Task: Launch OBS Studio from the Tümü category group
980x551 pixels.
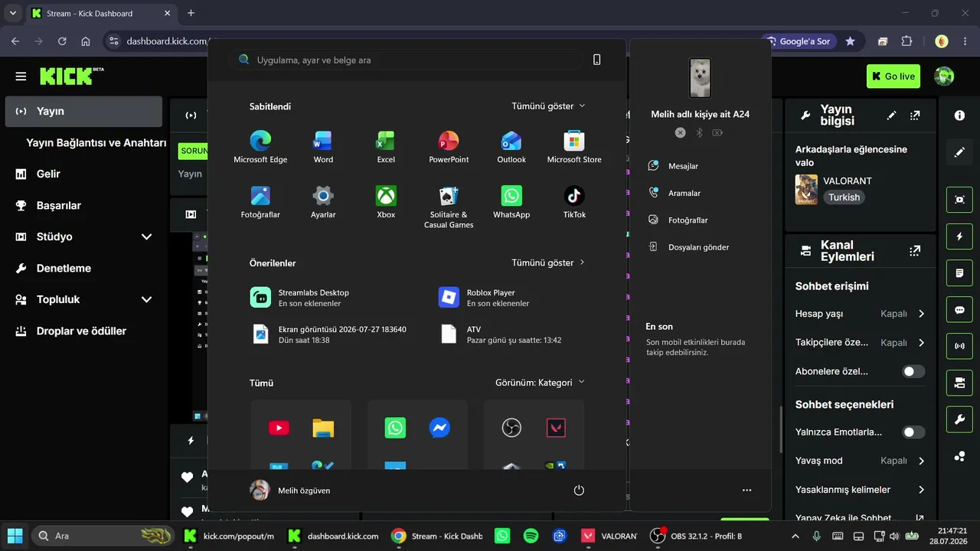Action: click(511, 428)
